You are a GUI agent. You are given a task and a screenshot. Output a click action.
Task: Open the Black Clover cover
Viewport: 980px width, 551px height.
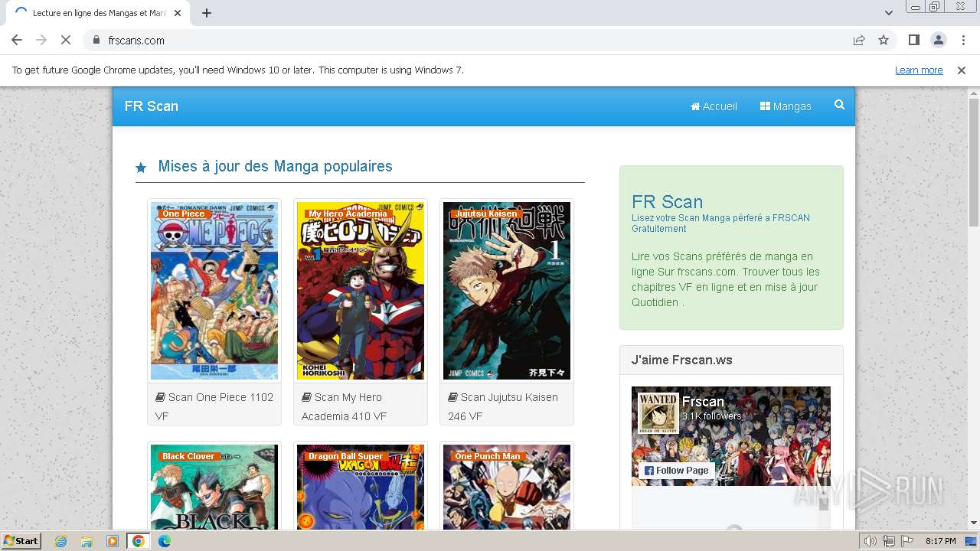click(214, 487)
